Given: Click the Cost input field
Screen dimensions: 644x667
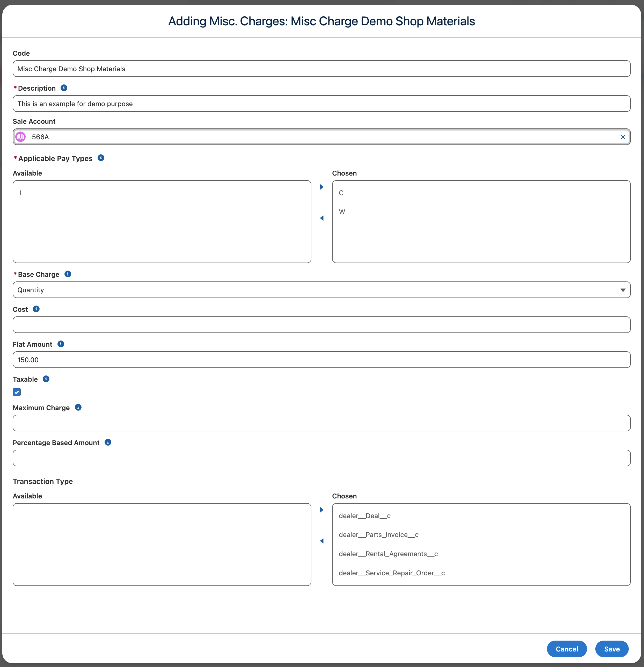Looking at the screenshot, I should 321,325.
